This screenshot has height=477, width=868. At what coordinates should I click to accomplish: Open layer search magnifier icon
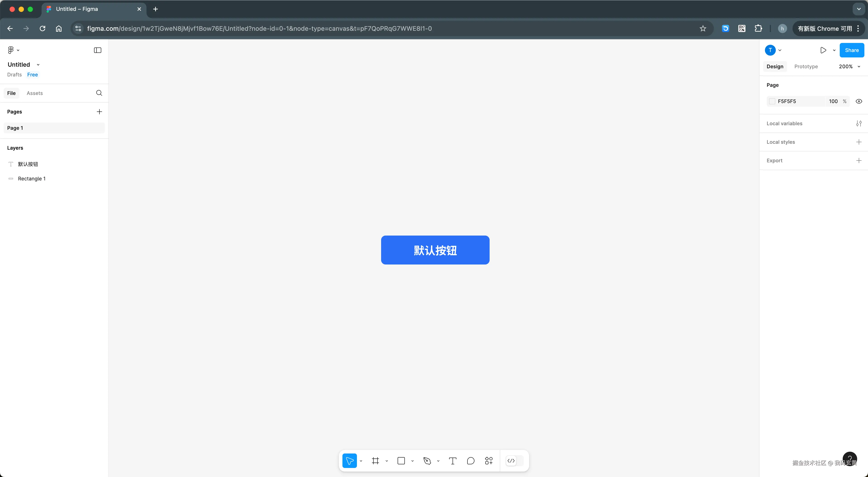99,93
